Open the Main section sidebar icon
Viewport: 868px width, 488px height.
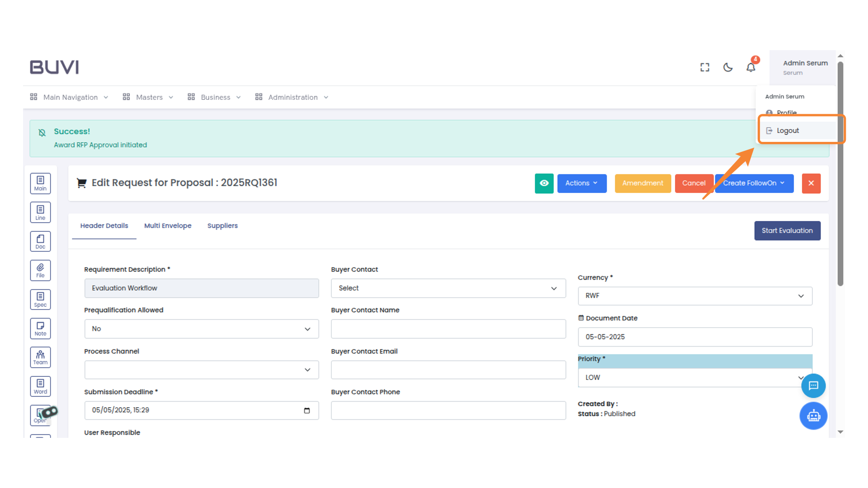[x=40, y=183]
